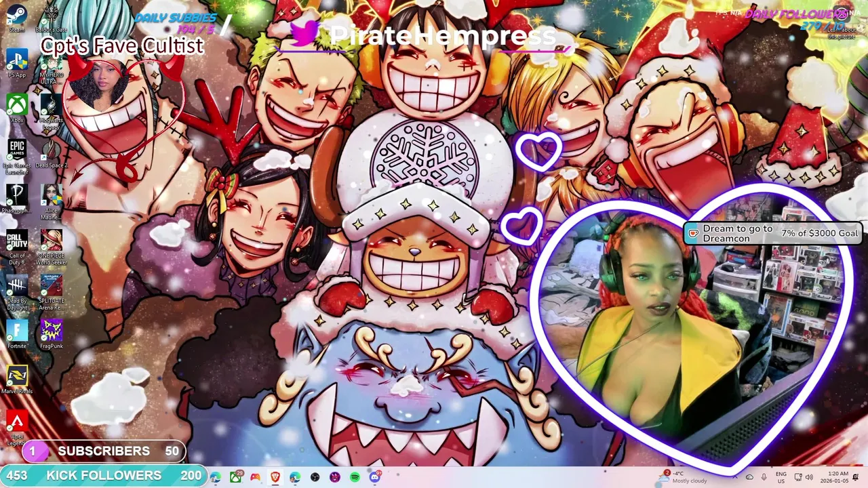Open network and volume quick settings
This screenshot has width=868, height=488.
[804, 477]
